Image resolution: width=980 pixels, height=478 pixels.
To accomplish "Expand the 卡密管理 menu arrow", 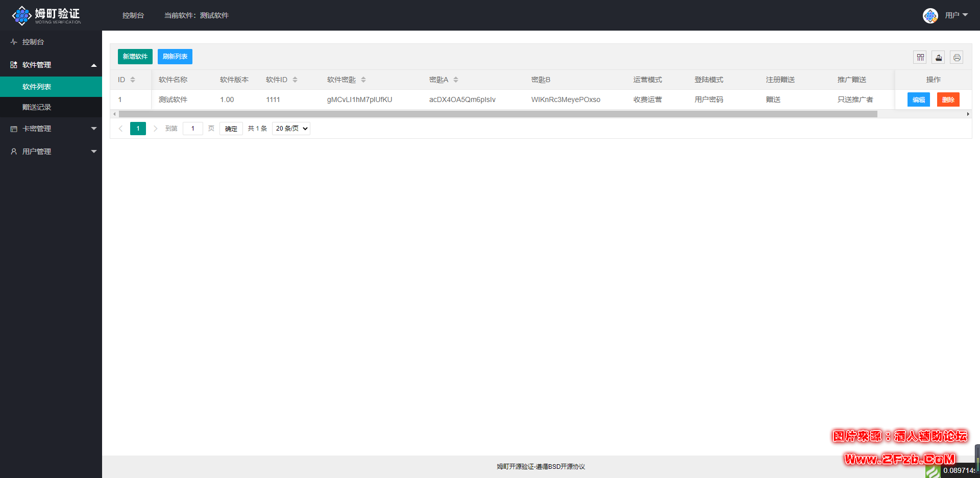I will 94,129.
